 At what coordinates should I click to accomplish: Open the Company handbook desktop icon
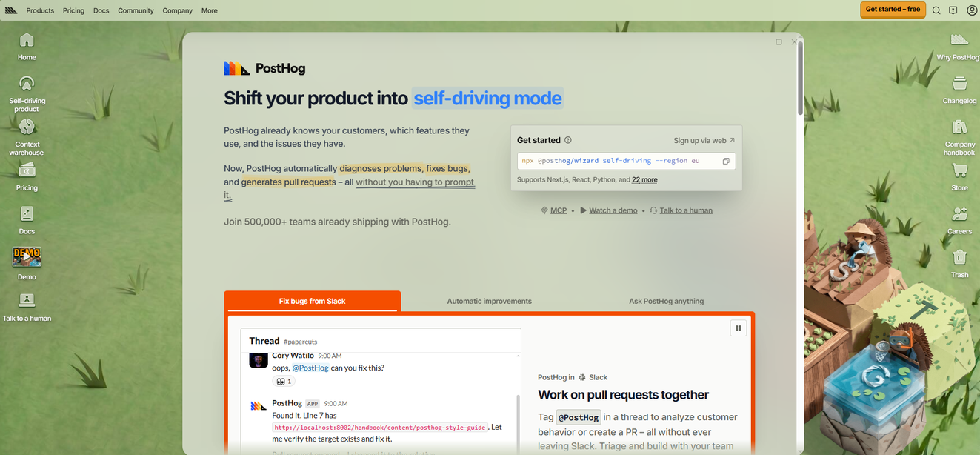pyautogui.click(x=959, y=137)
